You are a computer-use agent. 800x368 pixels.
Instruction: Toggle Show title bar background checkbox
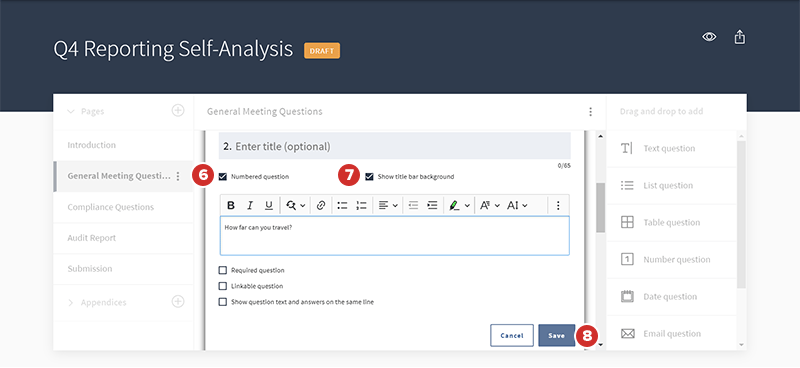pos(369,177)
